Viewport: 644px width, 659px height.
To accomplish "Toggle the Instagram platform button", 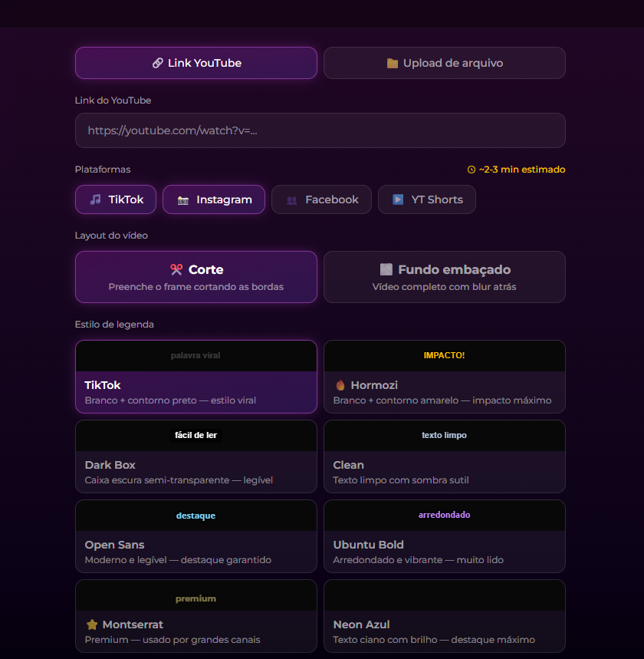I will (x=214, y=199).
